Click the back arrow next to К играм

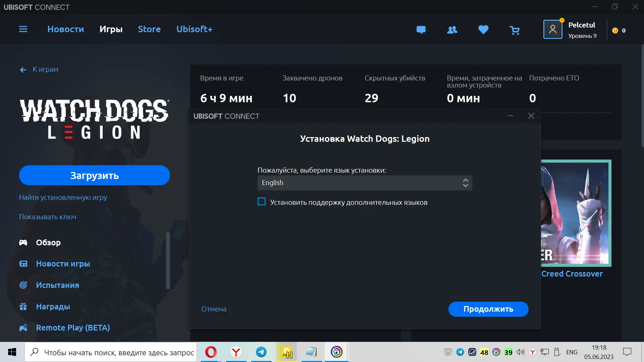pyautogui.click(x=23, y=70)
